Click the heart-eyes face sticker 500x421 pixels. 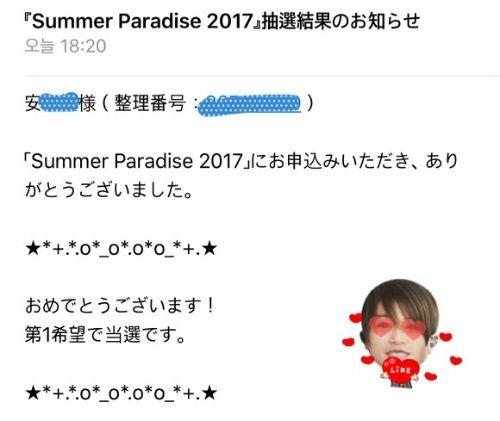click(402, 334)
